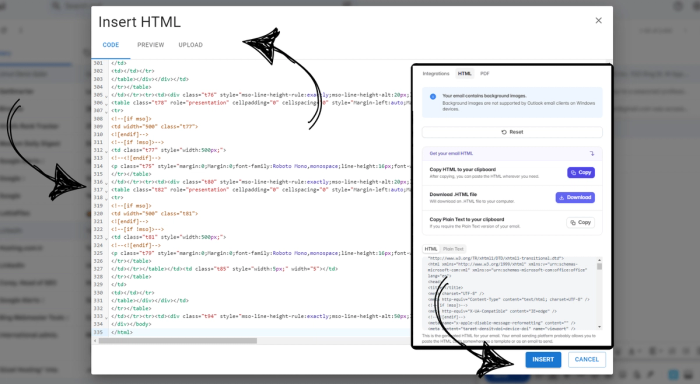This screenshot has width=700, height=384.
Task: Close the Insert HTML dialog
Action: pyautogui.click(x=599, y=21)
